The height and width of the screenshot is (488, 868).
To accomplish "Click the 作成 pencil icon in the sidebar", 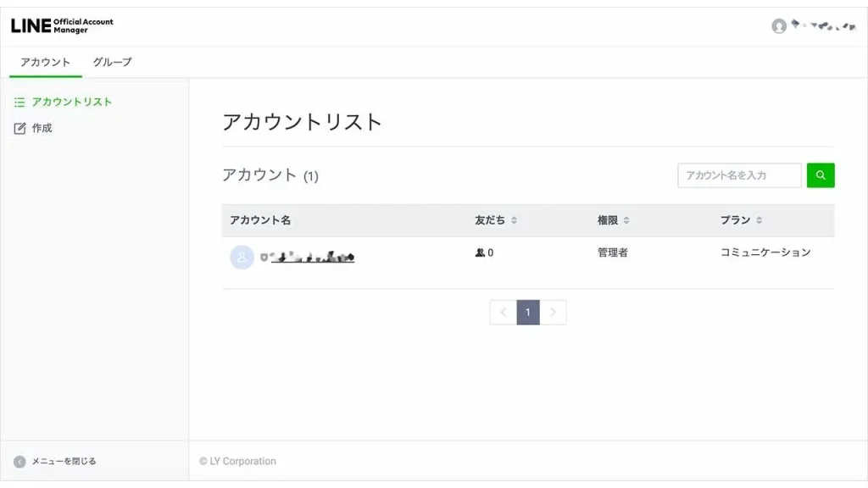I will (x=20, y=129).
